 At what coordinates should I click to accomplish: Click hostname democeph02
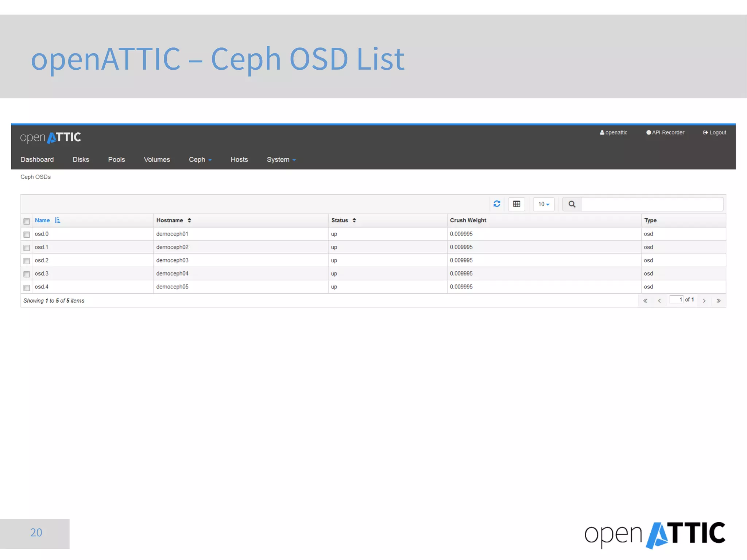[x=172, y=247]
